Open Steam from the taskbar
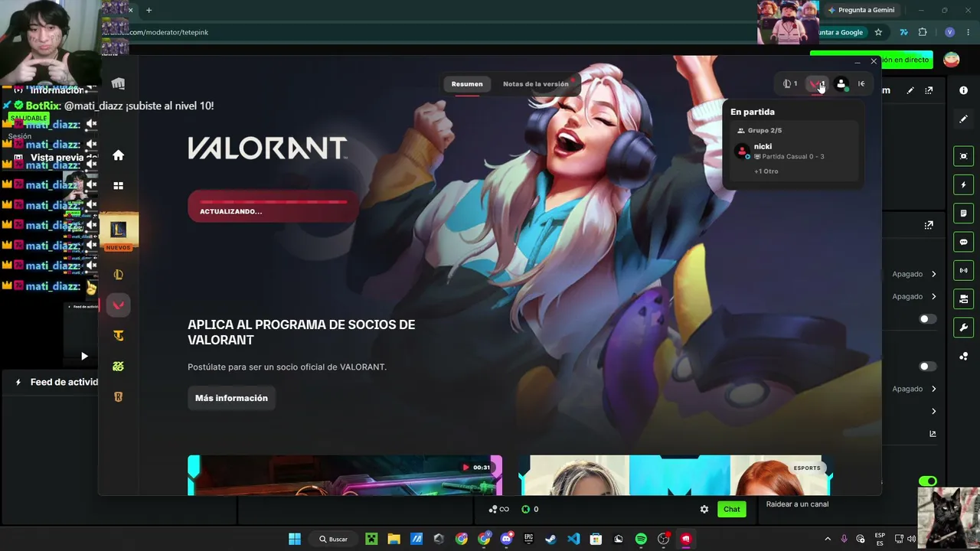980x551 pixels. tap(550, 539)
